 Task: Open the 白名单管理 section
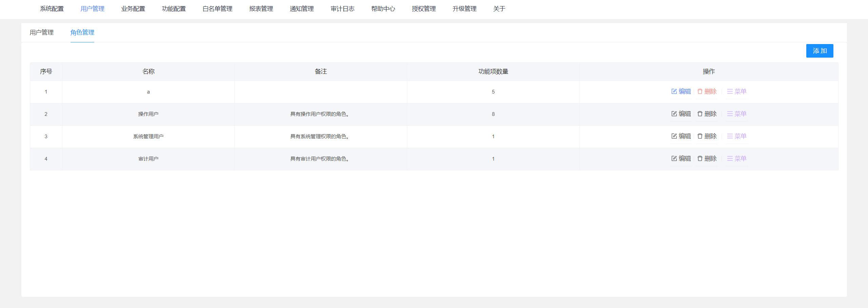pyautogui.click(x=217, y=9)
